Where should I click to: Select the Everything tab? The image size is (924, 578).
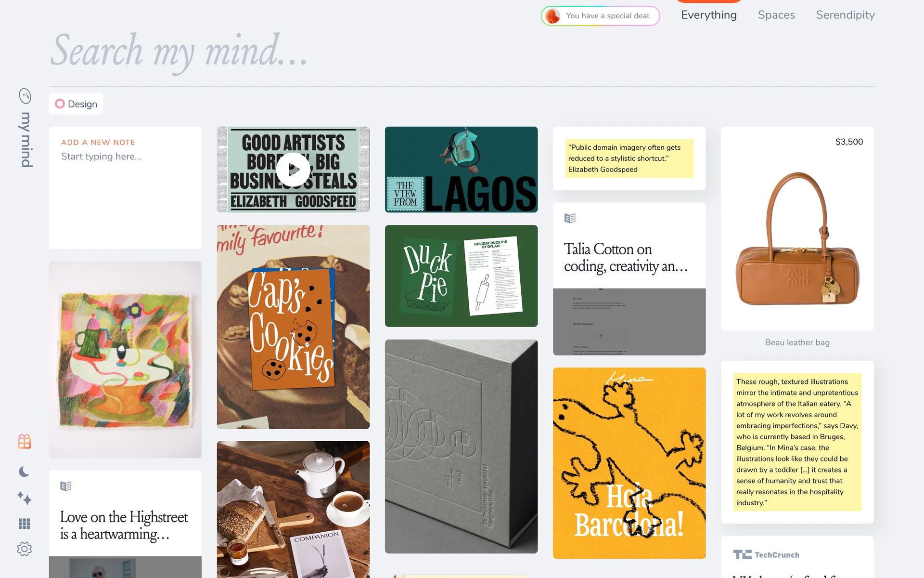coord(709,15)
